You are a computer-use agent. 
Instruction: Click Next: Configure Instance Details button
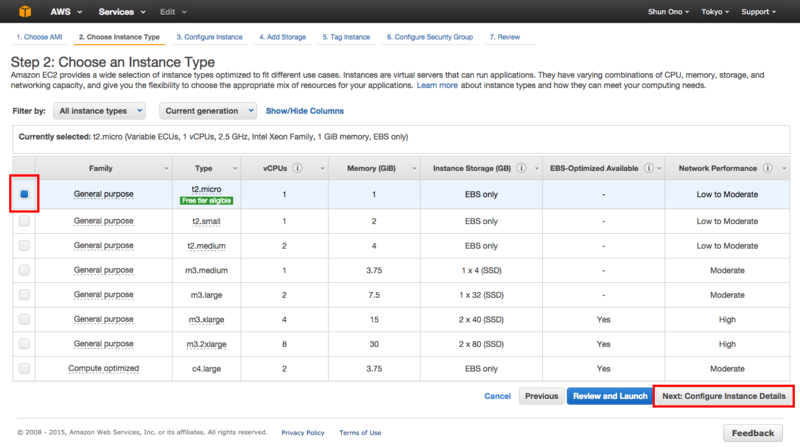point(723,396)
